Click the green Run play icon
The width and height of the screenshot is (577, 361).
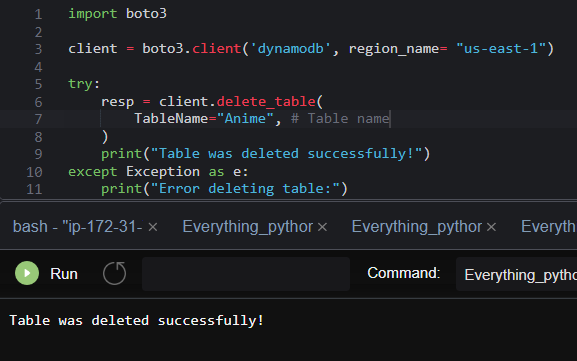[27, 273]
